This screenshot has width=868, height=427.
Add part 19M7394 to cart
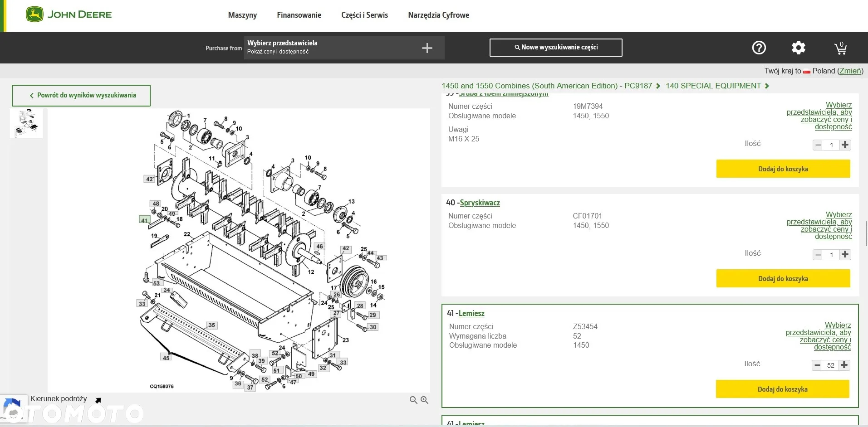[783, 169]
